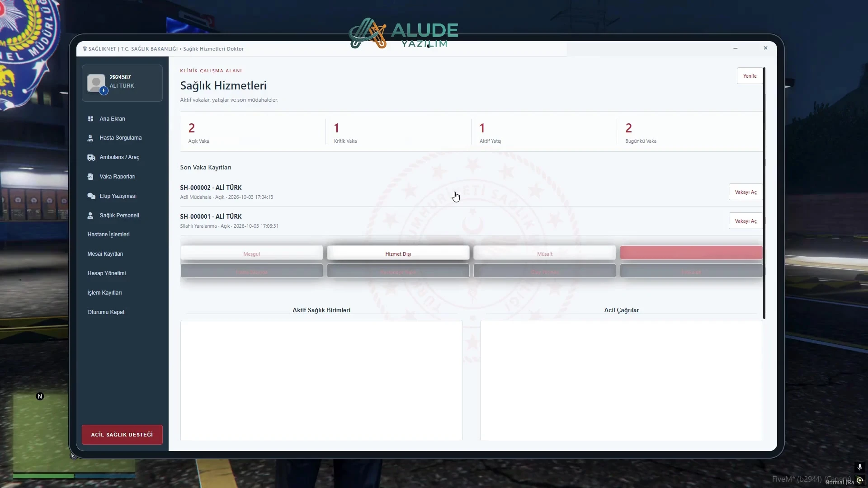The height and width of the screenshot is (488, 868).
Task: Click the Acil Çağrılar list panel
Action: click(x=622, y=380)
